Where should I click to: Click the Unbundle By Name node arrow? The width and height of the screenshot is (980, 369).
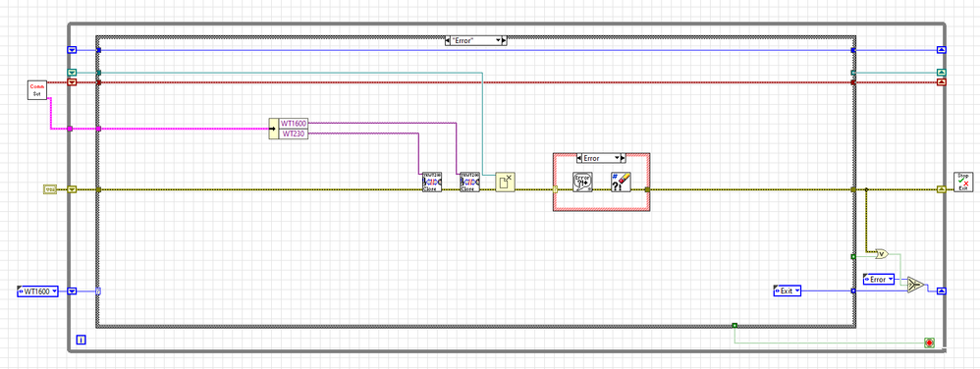pos(274,129)
